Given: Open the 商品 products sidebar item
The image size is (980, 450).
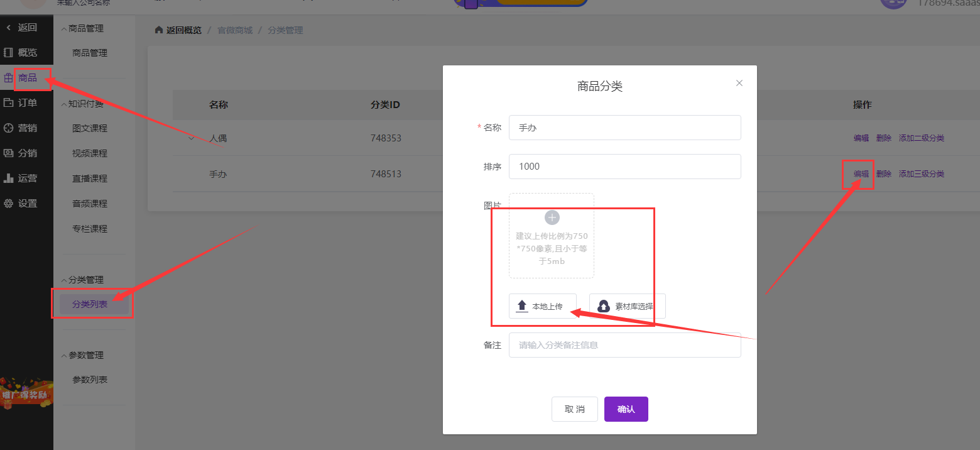Looking at the screenshot, I should pos(26,78).
